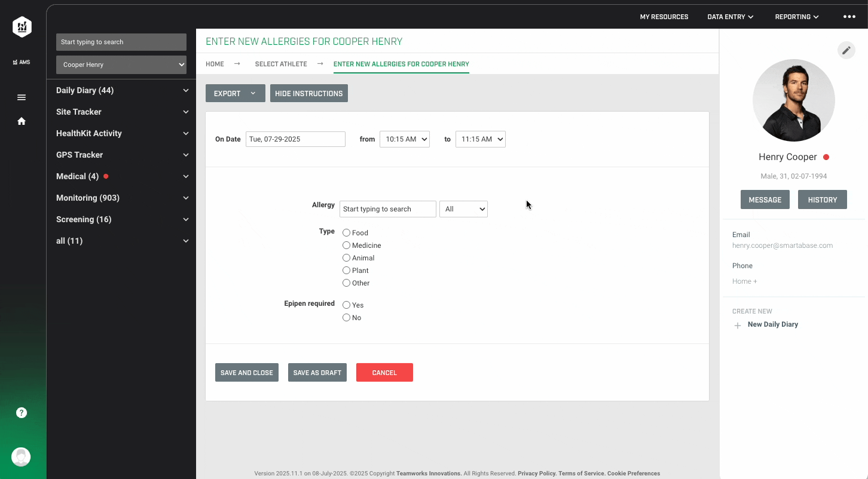Open the hamburger menu in the sidebar

(x=22, y=97)
